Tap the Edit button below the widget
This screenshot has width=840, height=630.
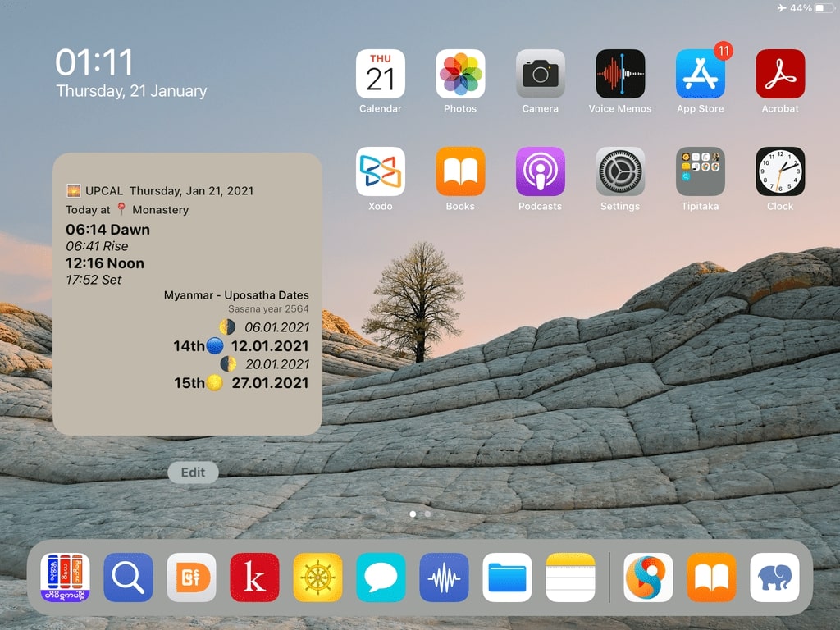pyautogui.click(x=193, y=472)
